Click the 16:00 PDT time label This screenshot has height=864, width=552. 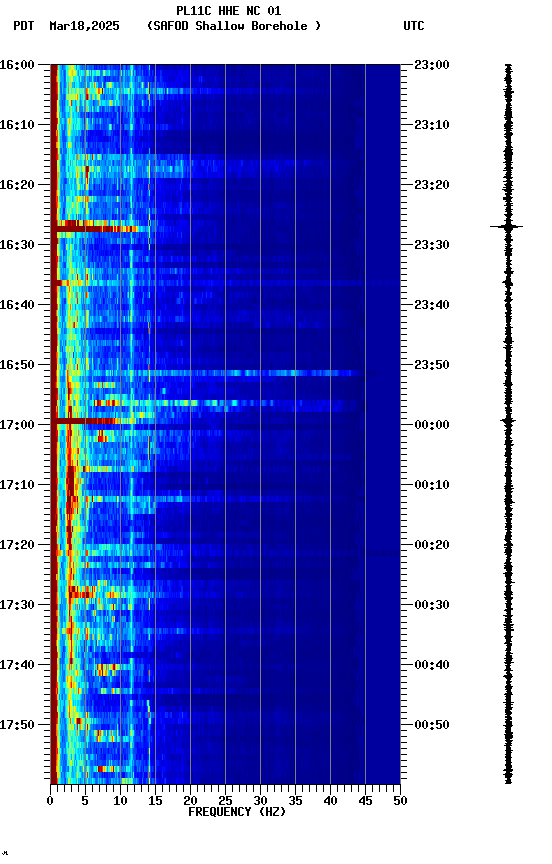[x=17, y=65]
